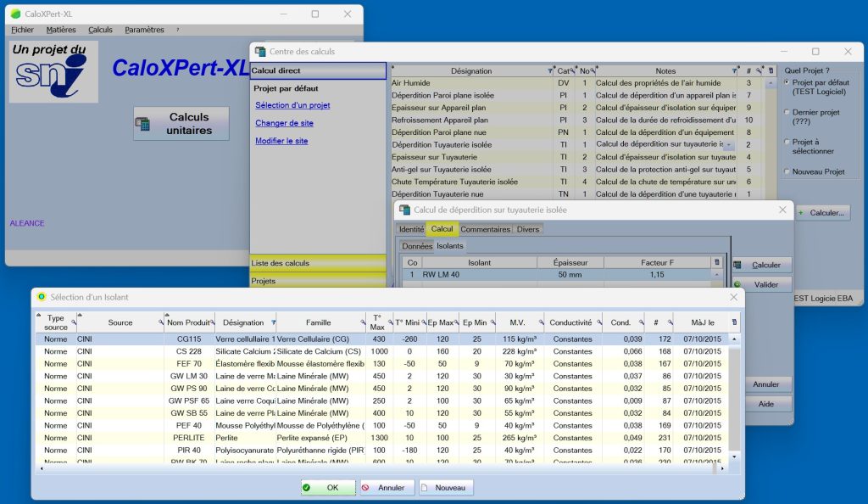This screenshot has width=868, height=504.
Task: Switch to the Commentaires tab
Action: pos(486,229)
